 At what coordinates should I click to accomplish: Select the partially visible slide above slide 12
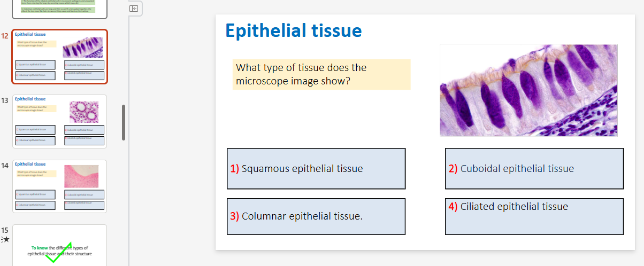coord(60,9)
